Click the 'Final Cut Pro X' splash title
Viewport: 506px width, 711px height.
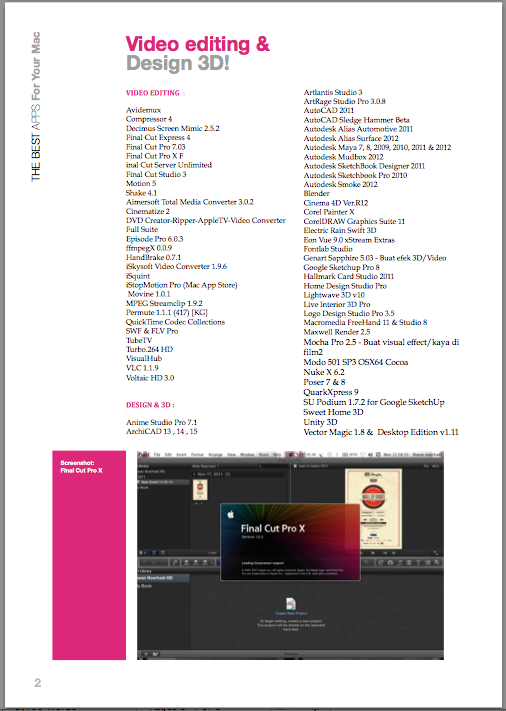pyautogui.click(x=273, y=528)
